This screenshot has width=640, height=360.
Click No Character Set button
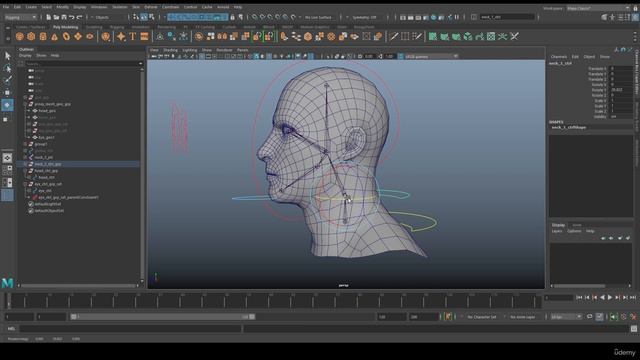coord(482,317)
